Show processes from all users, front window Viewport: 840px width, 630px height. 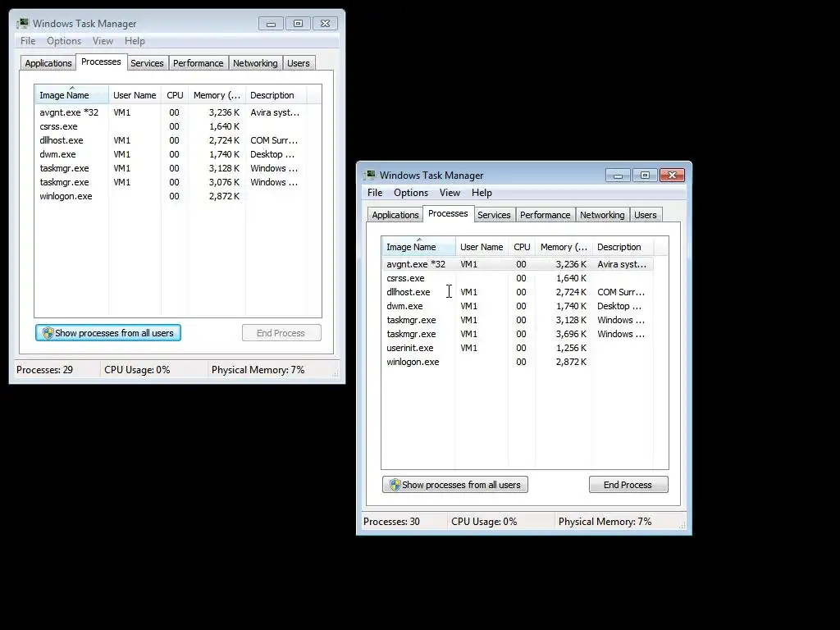[x=454, y=485]
